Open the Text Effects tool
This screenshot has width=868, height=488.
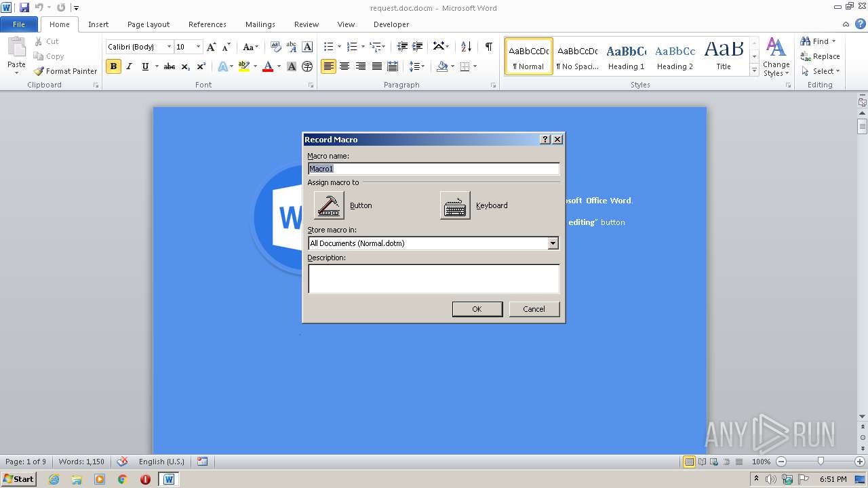(222, 66)
